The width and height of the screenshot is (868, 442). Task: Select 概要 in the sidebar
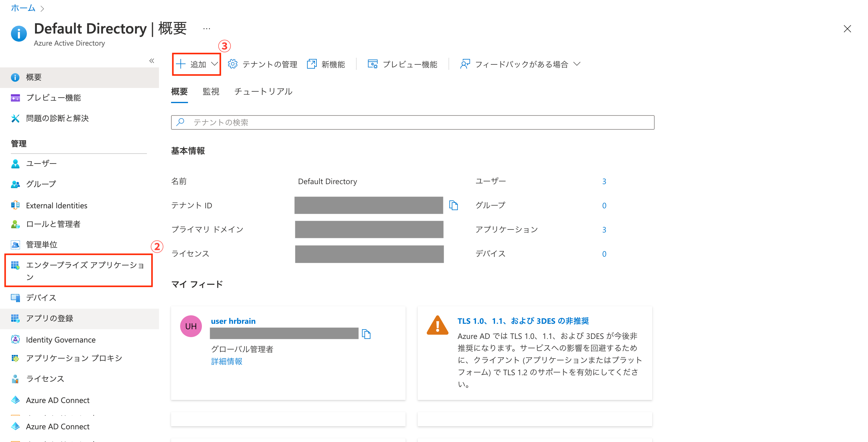pos(79,77)
